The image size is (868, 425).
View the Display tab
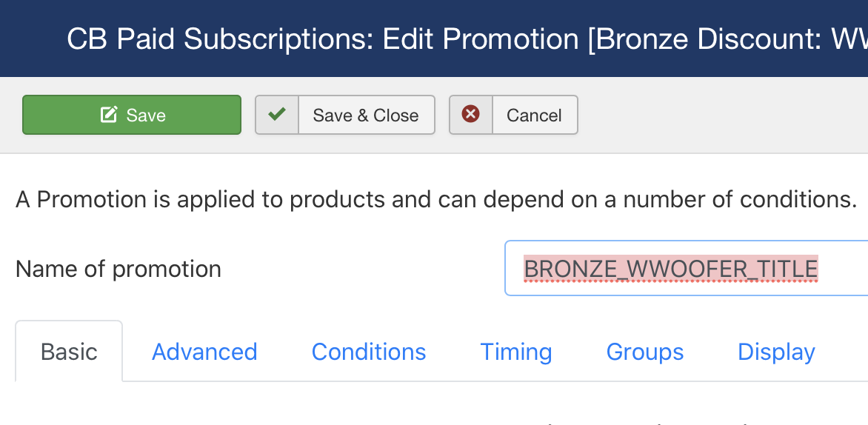click(776, 352)
